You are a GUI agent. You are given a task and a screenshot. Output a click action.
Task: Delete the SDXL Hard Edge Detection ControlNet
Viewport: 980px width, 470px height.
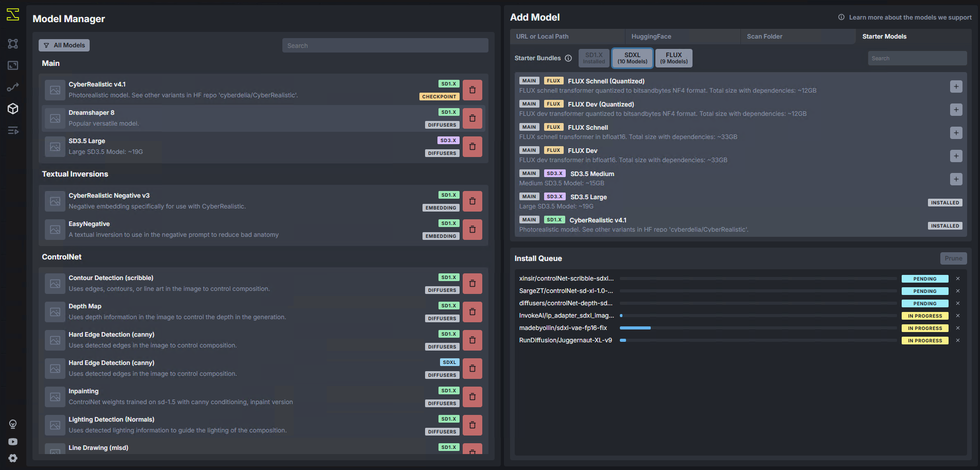[x=472, y=369]
